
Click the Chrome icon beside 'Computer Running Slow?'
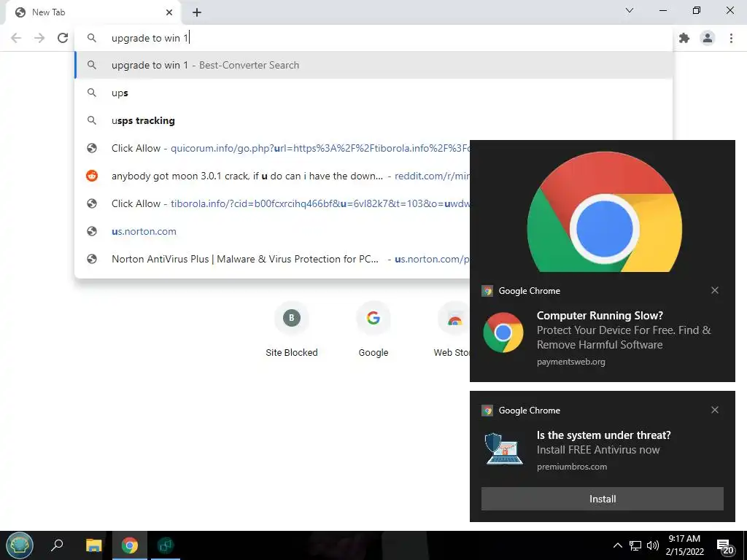503,332
